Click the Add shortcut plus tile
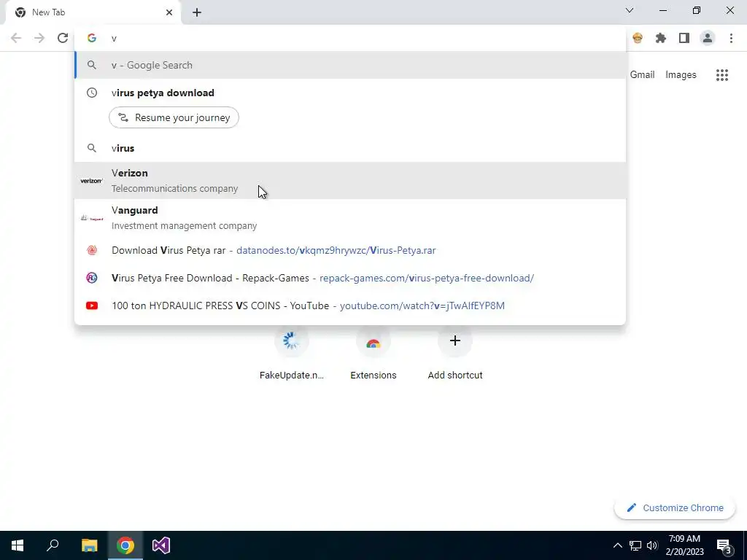 (x=455, y=355)
